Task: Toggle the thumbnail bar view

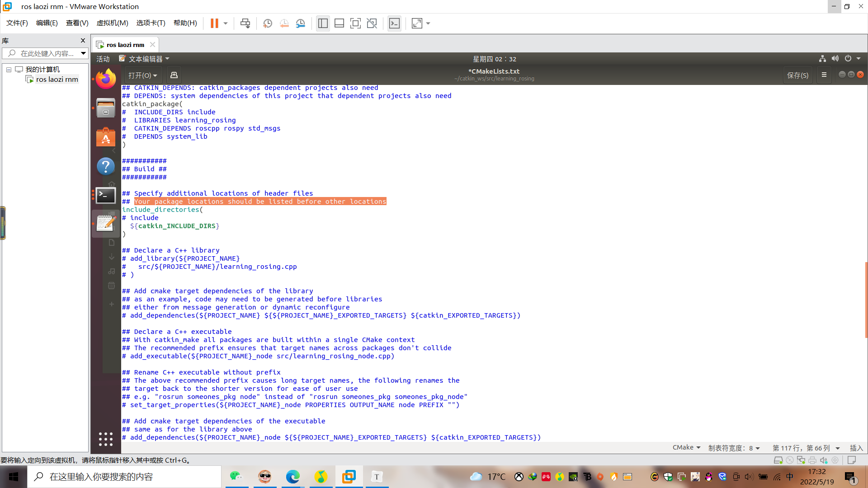Action: click(x=339, y=23)
